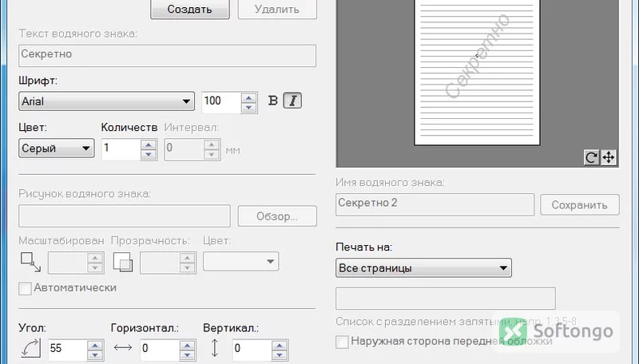Open the Все страницы dropdown

[423, 268]
